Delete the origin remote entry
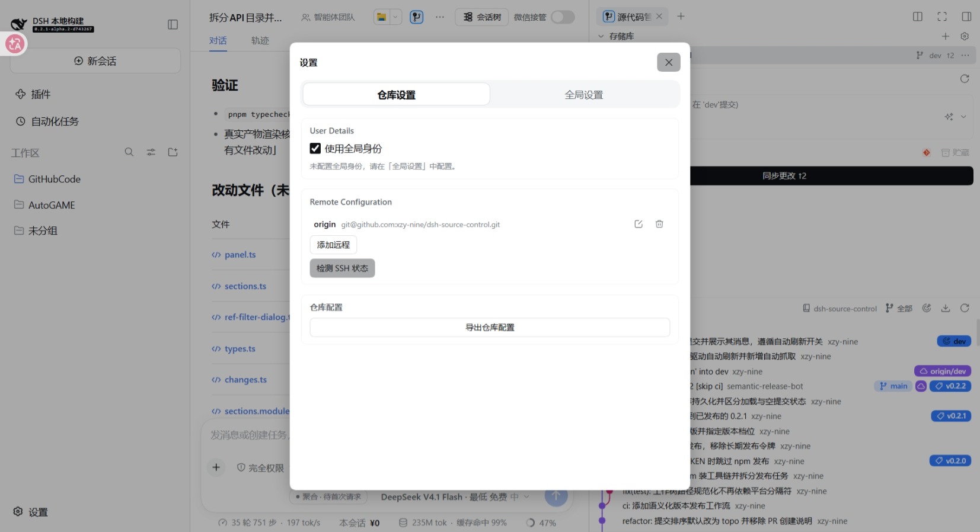Screen dimensions: 980x532 click(659, 224)
